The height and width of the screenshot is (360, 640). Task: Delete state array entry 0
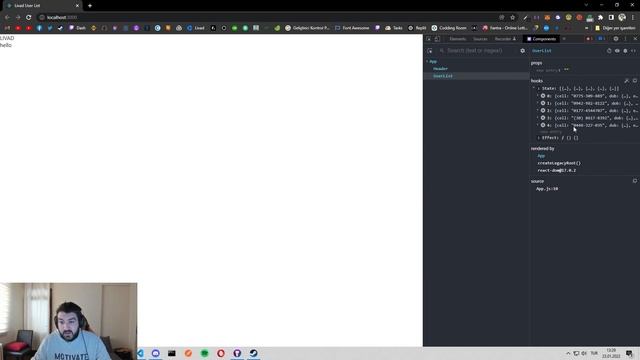pos(543,96)
